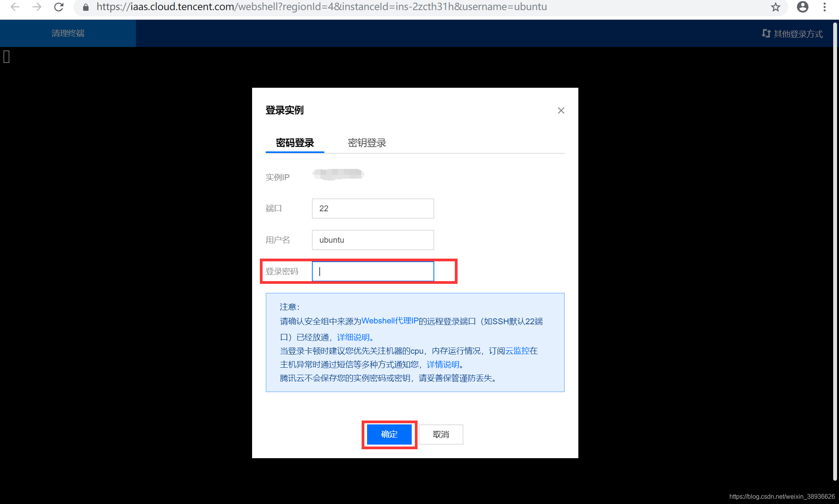This screenshot has height=504, width=839.
Task: Cancel login with 取消 button
Action: (441, 434)
